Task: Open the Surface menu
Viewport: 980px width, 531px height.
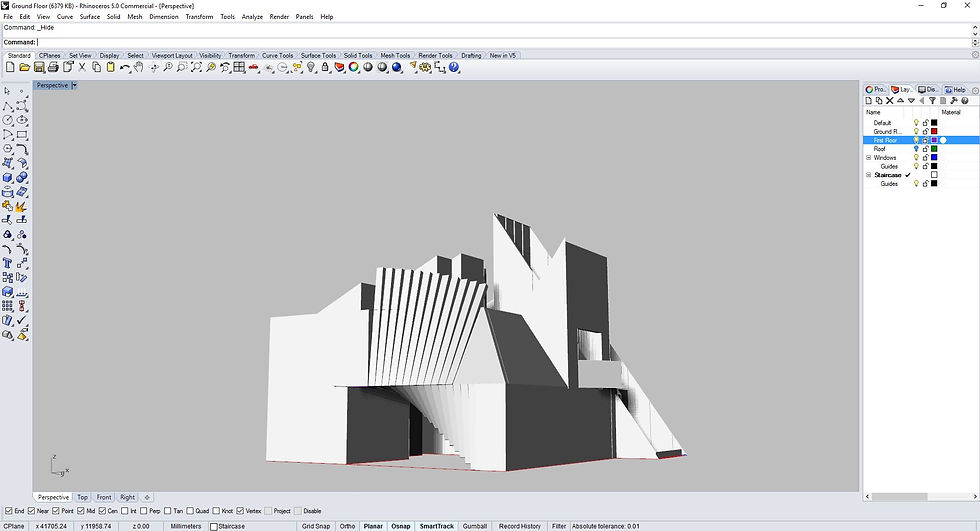Action: click(90, 17)
